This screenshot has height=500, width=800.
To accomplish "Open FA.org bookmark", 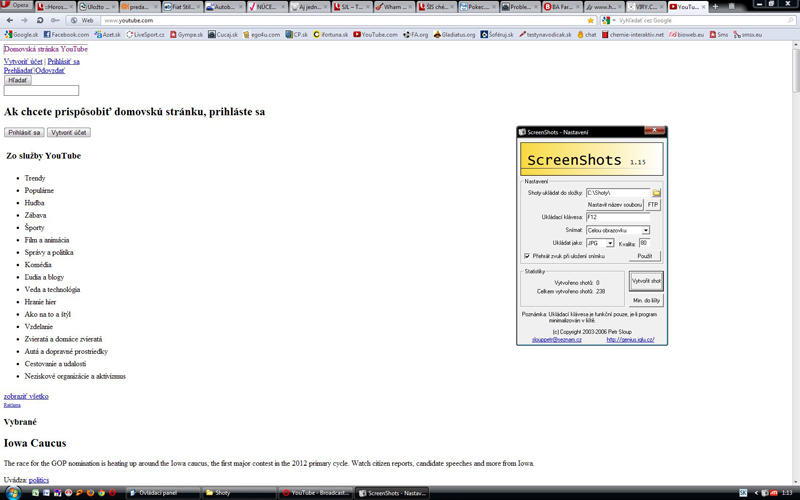I will pos(415,35).
